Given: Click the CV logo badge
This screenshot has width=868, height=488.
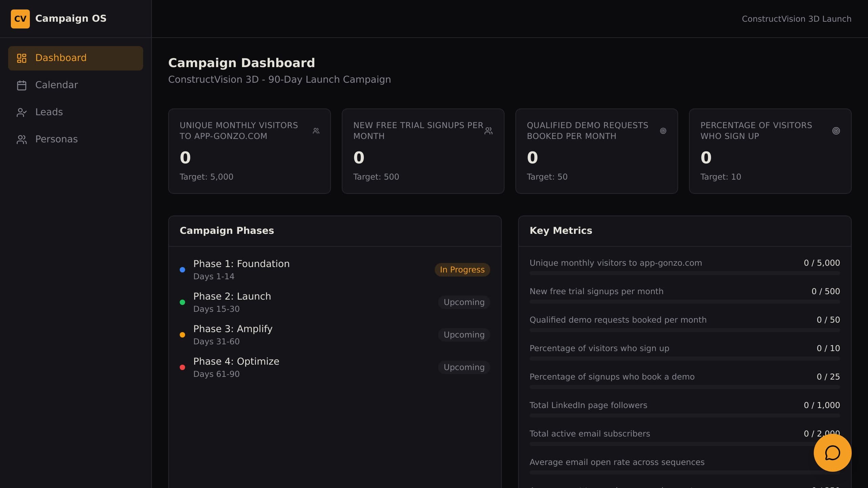Looking at the screenshot, I should 20,19.
